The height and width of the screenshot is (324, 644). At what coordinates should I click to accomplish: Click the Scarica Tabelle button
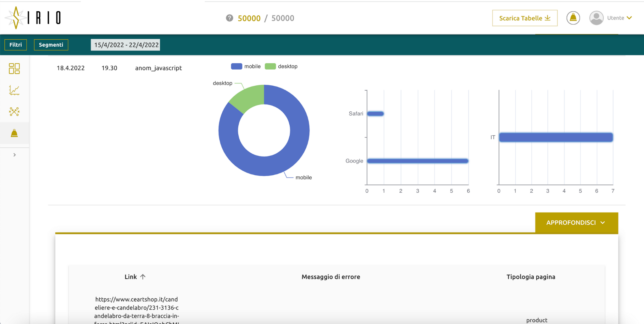(x=525, y=18)
